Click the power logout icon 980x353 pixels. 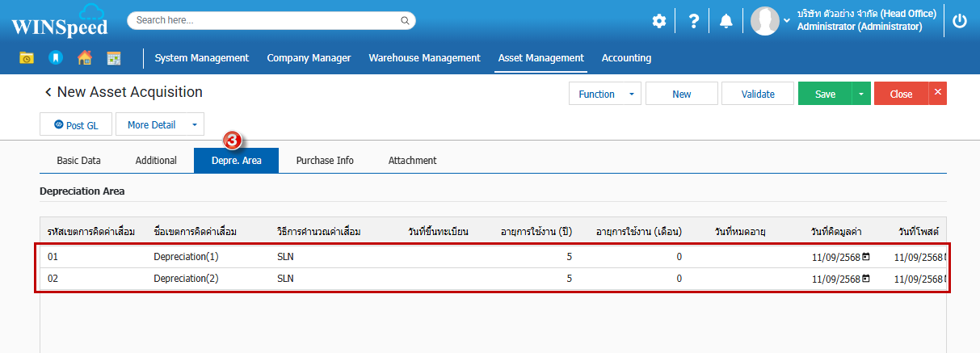coord(960,21)
